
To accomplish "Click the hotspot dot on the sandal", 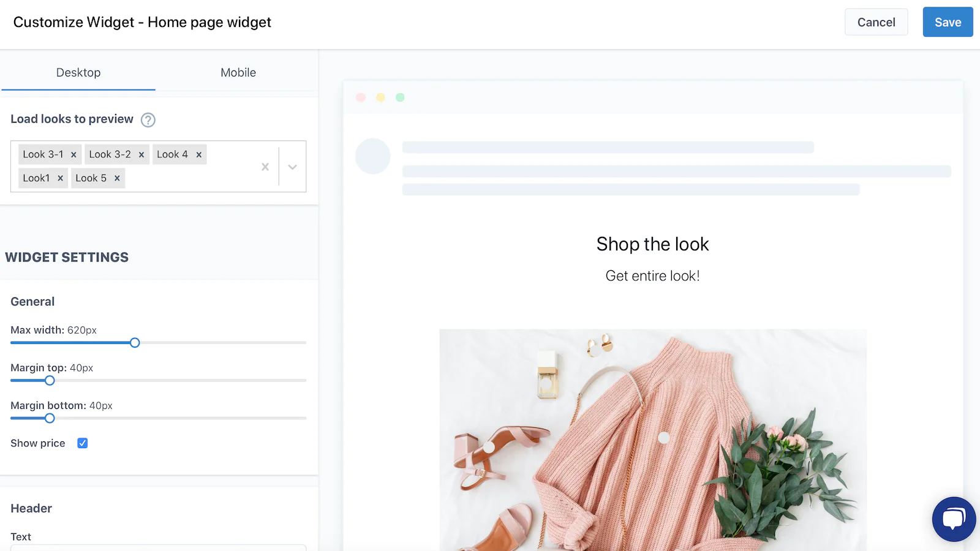I will click(489, 447).
